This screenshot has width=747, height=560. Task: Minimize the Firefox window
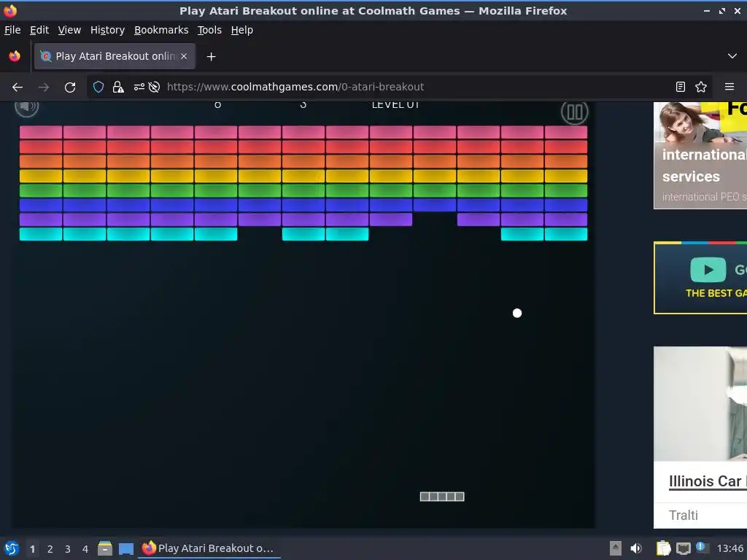tap(706, 10)
